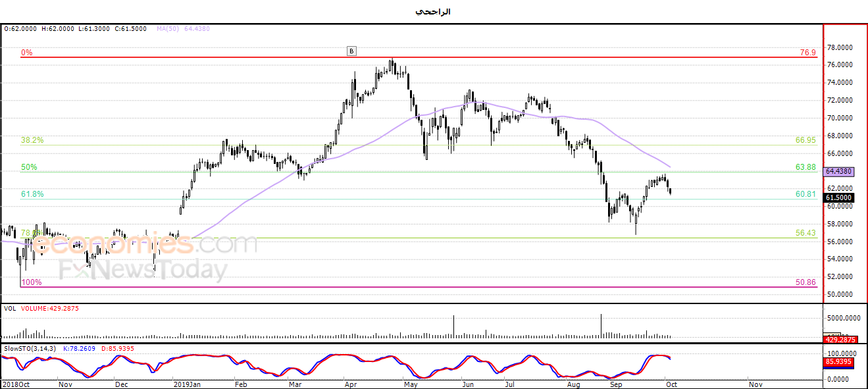Click the D:85.9395 stochastic readout
The image size is (868, 389).
coord(119,348)
